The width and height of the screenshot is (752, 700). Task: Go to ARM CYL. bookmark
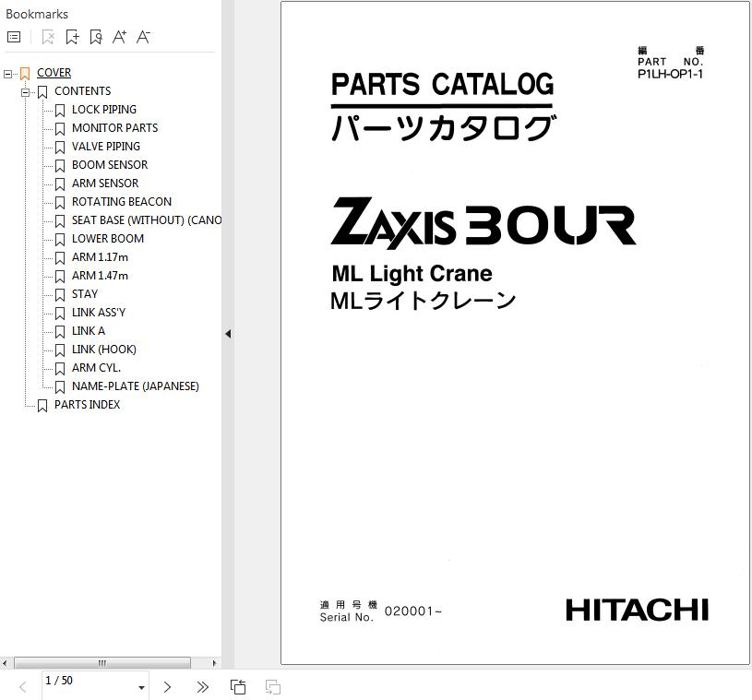pyautogui.click(x=96, y=368)
